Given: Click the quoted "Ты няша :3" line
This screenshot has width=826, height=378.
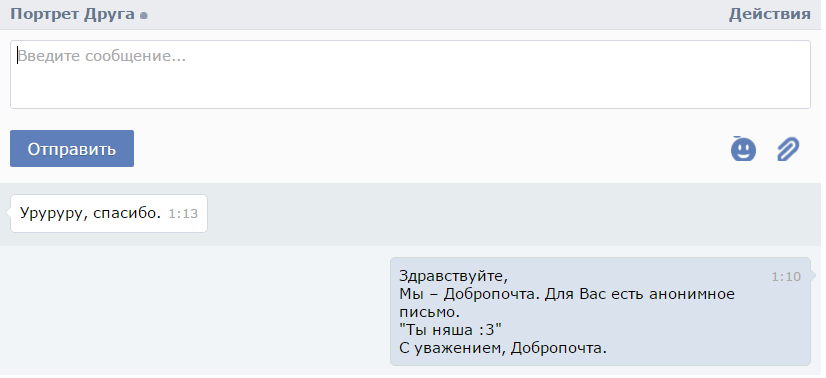Looking at the screenshot, I should pos(450,330).
